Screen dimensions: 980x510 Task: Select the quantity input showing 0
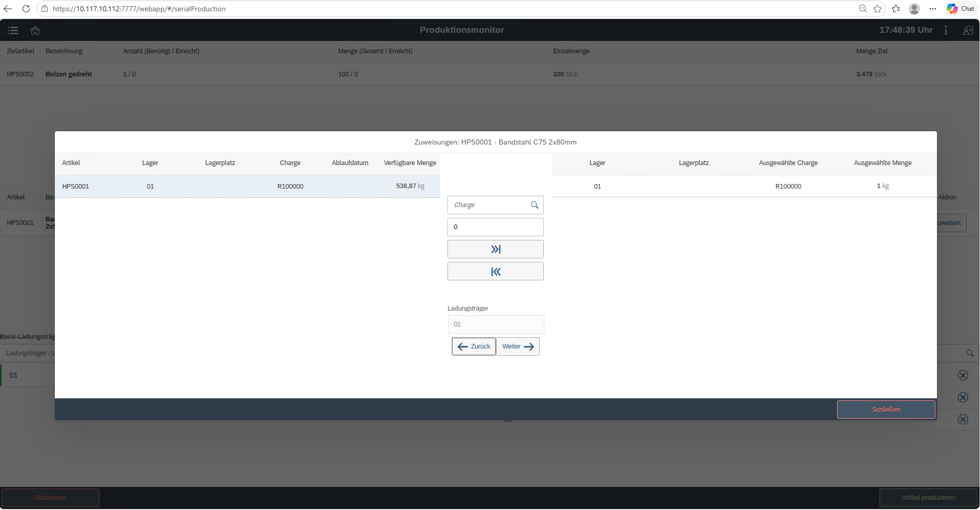coord(496,227)
